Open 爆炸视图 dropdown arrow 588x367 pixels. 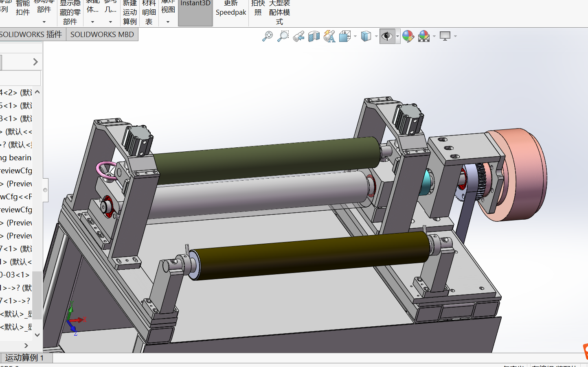pyautogui.click(x=168, y=22)
